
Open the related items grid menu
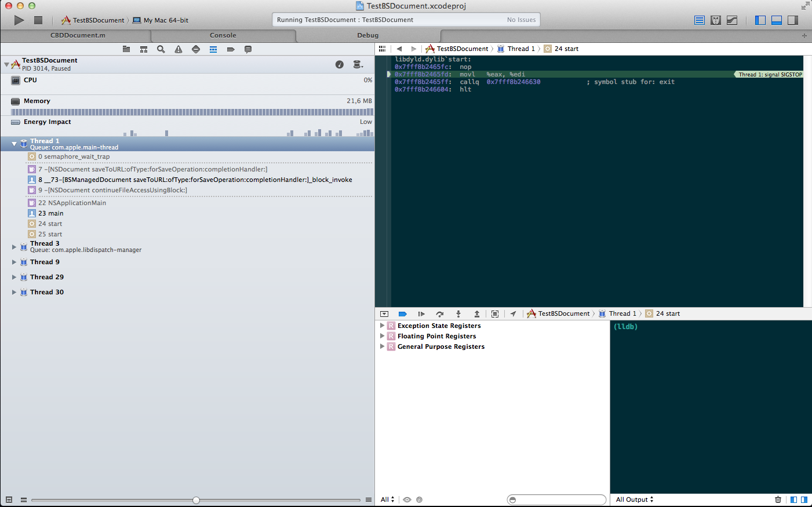pos(382,49)
